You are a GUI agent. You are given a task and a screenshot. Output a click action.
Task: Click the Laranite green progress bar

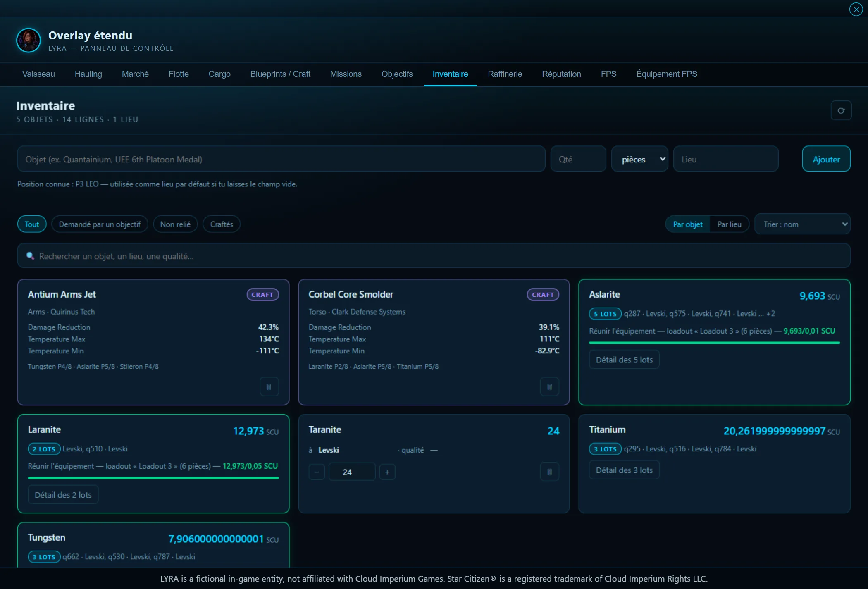[x=153, y=478]
